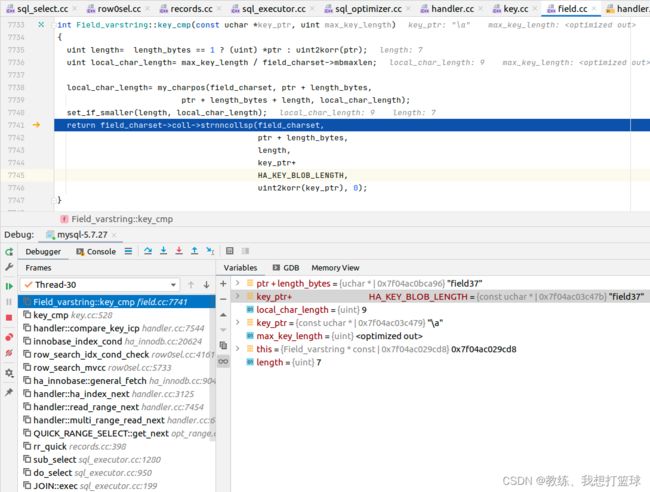Image resolution: width=650 pixels, height=492 pixels.
Task: Select handler::ha_index_next frame
Action: click(116, 394)
